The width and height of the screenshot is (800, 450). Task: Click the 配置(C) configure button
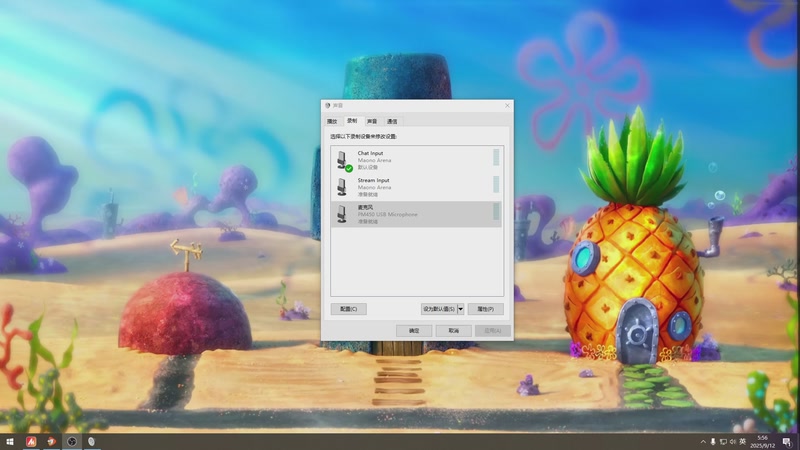[348, 309]
